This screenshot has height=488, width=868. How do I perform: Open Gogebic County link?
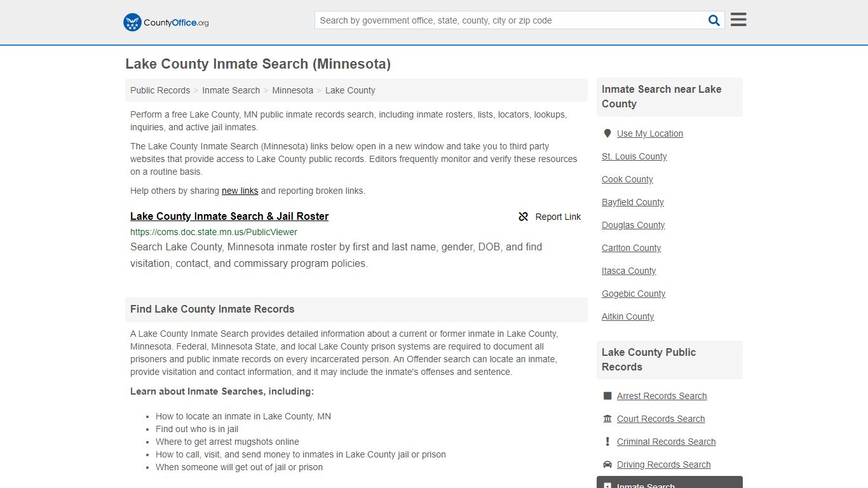634,294
